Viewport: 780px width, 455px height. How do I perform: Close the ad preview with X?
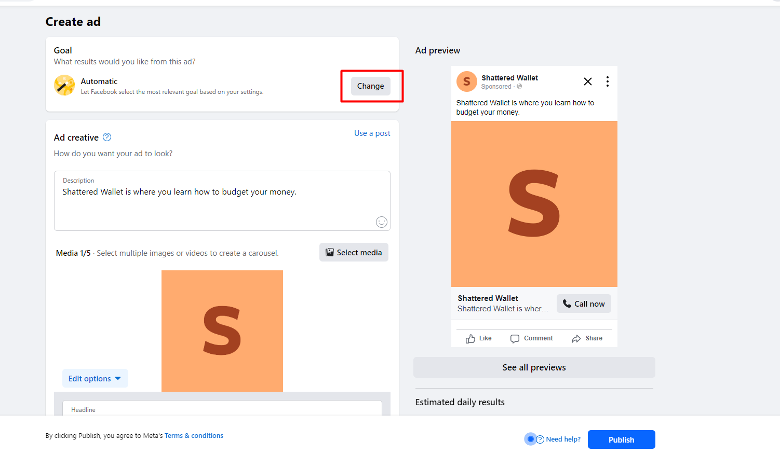pyautogui.click(x=587, y=82)
